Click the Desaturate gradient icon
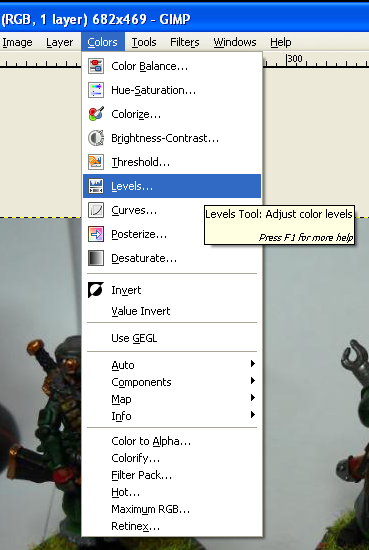 96,258
